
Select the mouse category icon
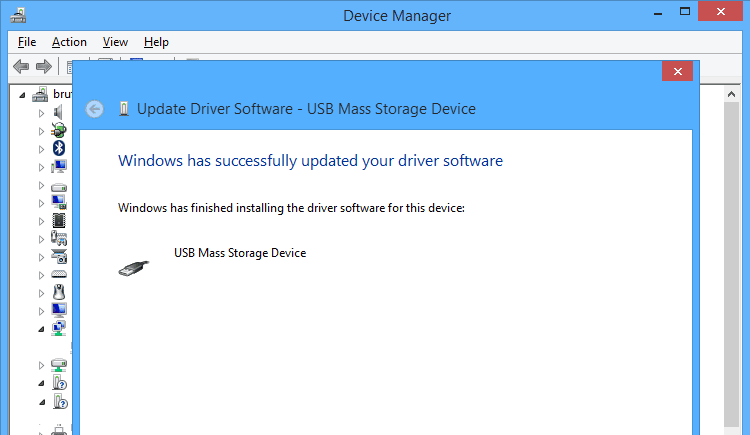(x=58, y=293)
